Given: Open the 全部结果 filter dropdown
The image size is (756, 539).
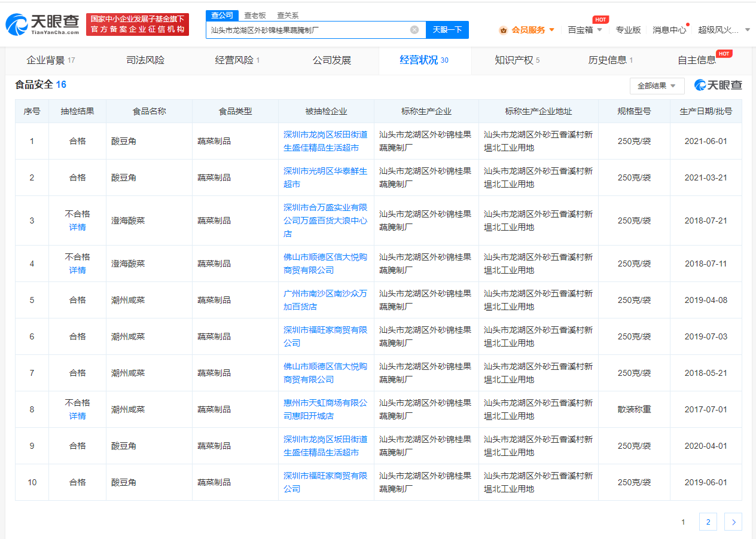Looking at the screenshot, I should tap(657, 86).
